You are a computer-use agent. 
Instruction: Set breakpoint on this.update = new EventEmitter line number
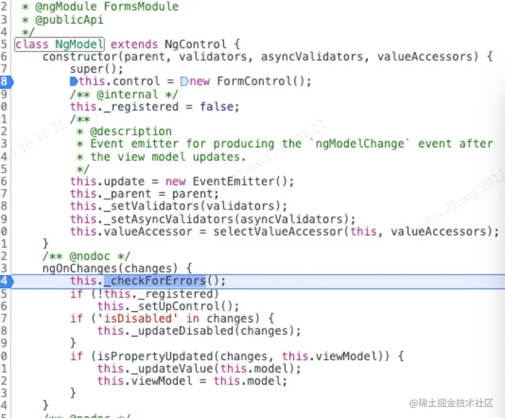[x=4, y=181]
